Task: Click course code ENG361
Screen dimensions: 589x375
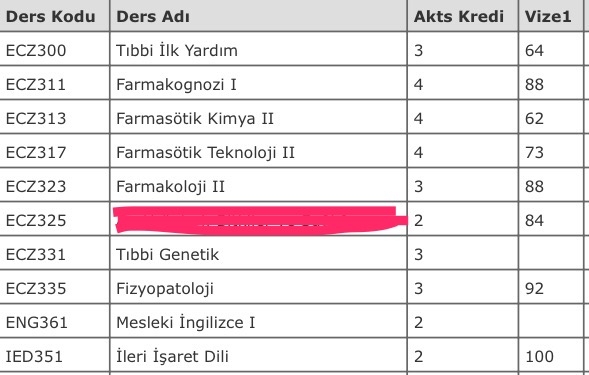Action: pos(36,322)
